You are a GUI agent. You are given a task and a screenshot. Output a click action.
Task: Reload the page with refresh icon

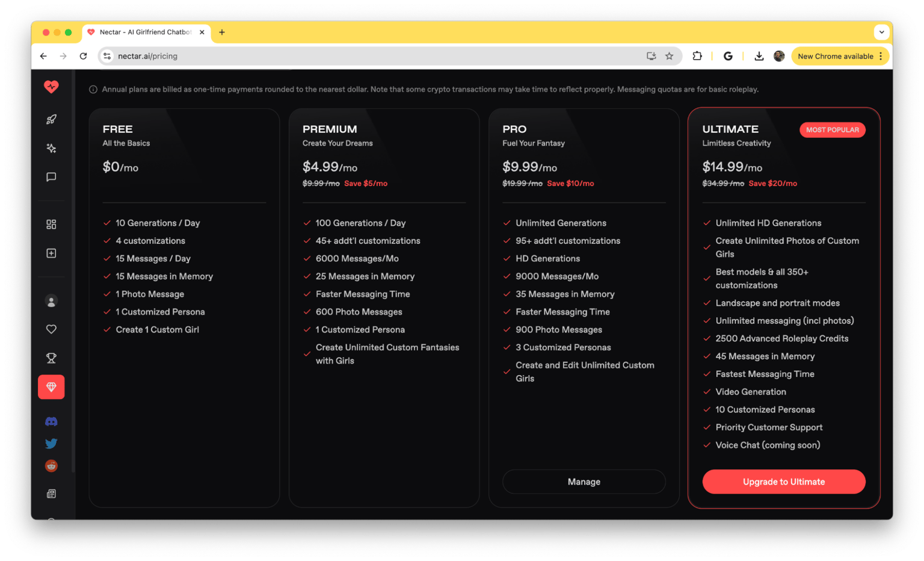[x=83, y=56]
